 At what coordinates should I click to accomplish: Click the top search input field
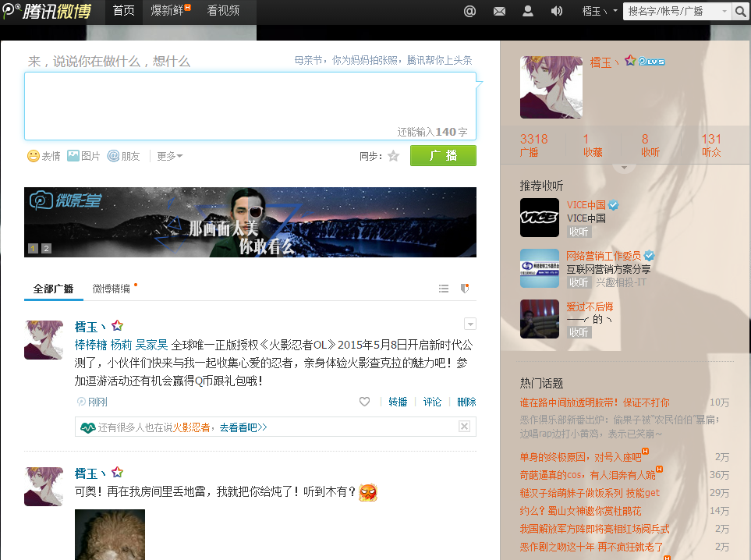click(x=672, y=11)
